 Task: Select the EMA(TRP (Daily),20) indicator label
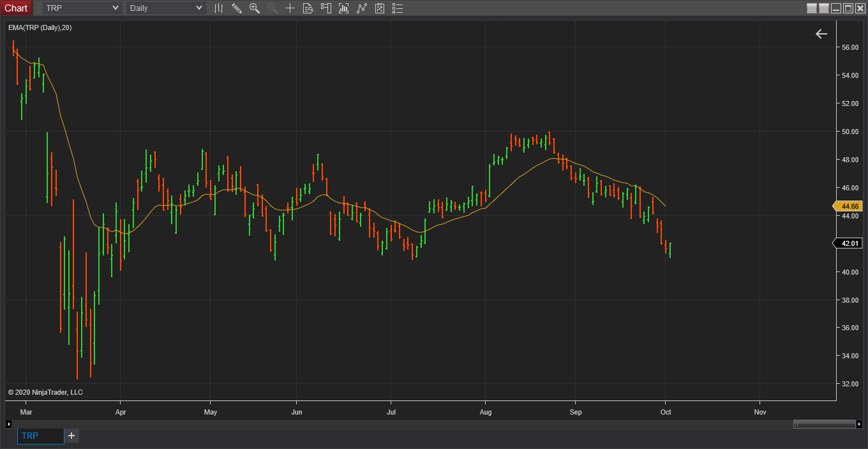40,27
